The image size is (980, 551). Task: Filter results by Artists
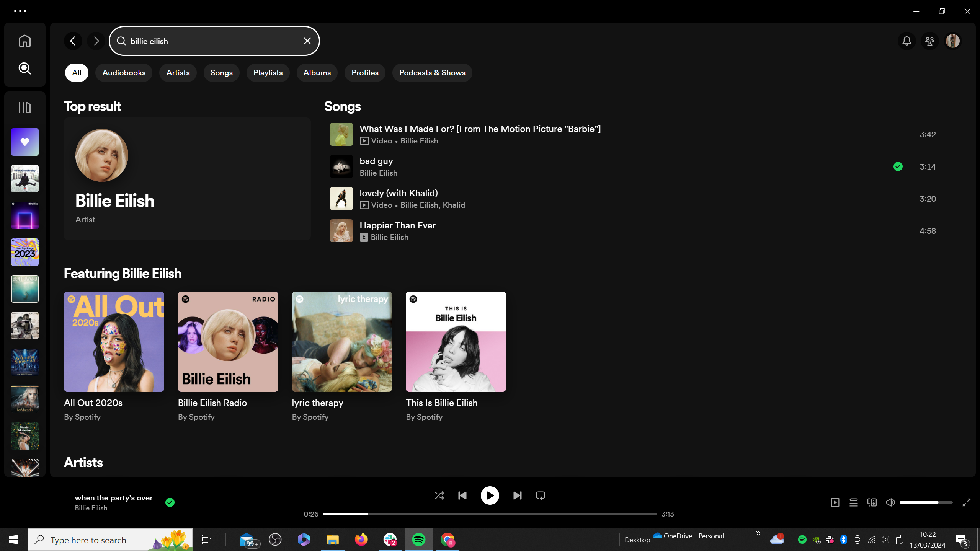(x=178, y=73)
